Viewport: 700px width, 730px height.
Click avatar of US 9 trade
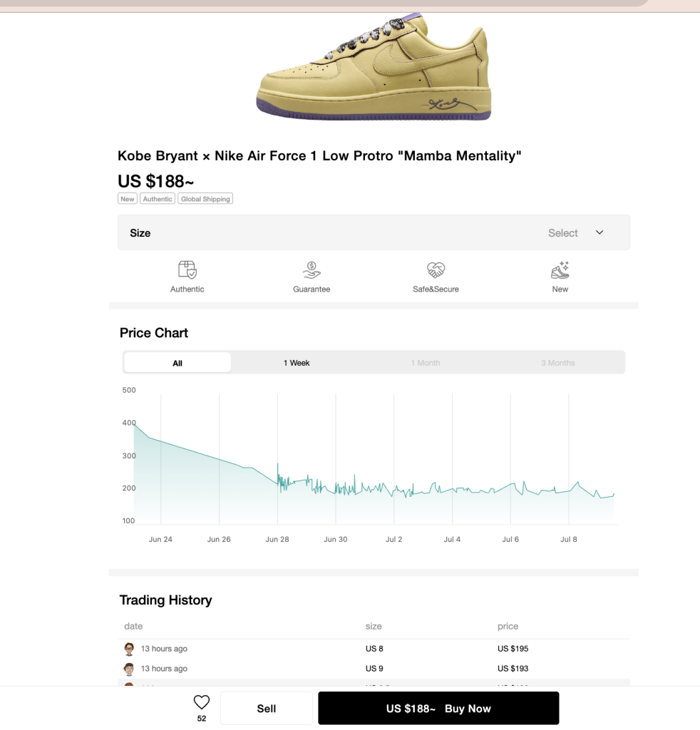130,669
